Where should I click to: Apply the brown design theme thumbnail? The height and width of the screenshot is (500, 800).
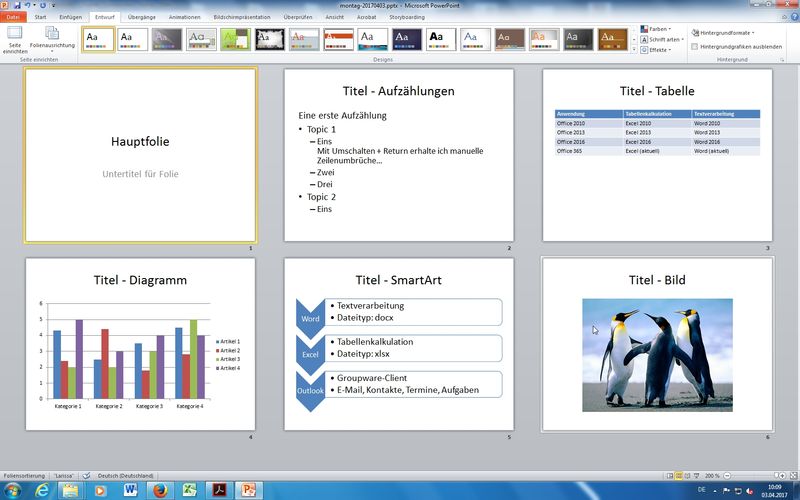pos(510,39)
